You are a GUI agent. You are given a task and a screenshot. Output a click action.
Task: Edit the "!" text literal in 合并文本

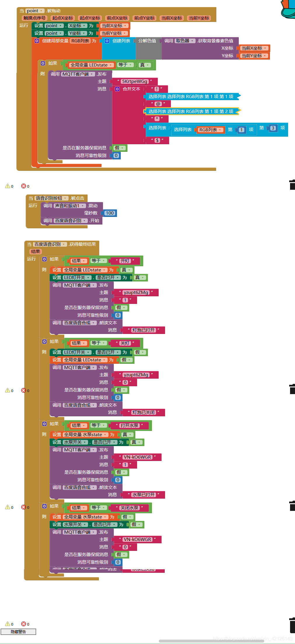[157, 89]
